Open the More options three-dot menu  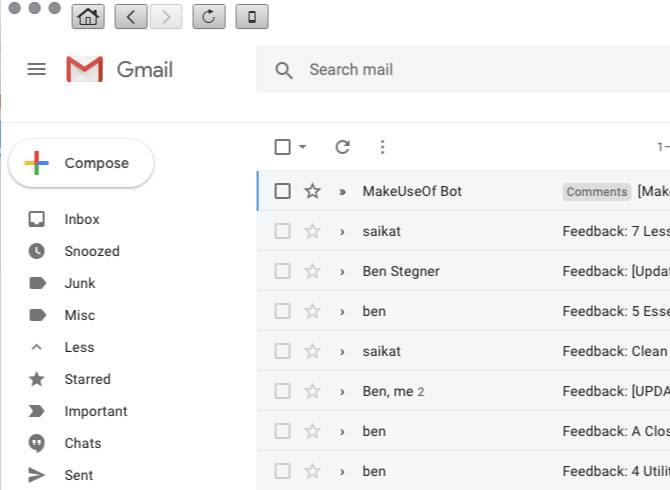click(382, 147)
